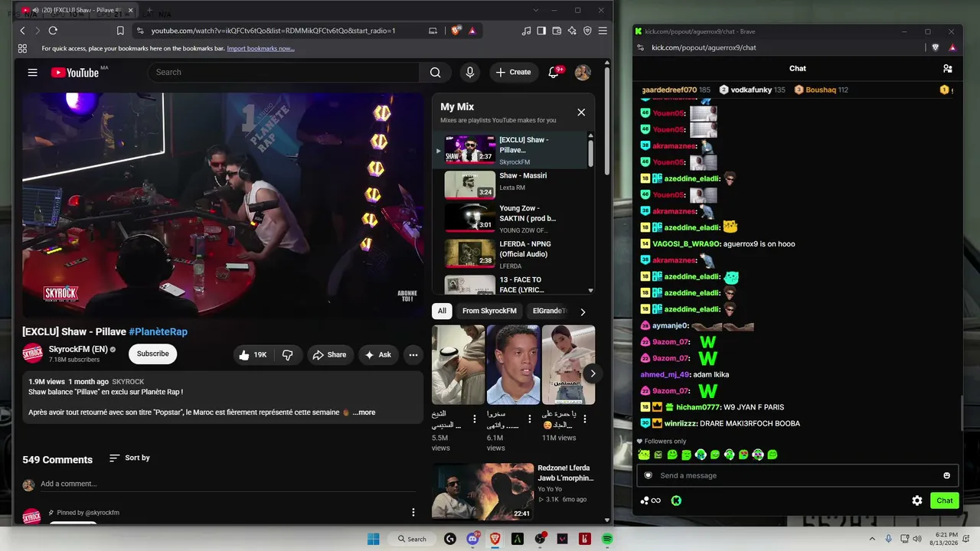Open the #PlanèteRap hashtag link
The height and width of the screenshot is (551, 980).
pos(158,332)
